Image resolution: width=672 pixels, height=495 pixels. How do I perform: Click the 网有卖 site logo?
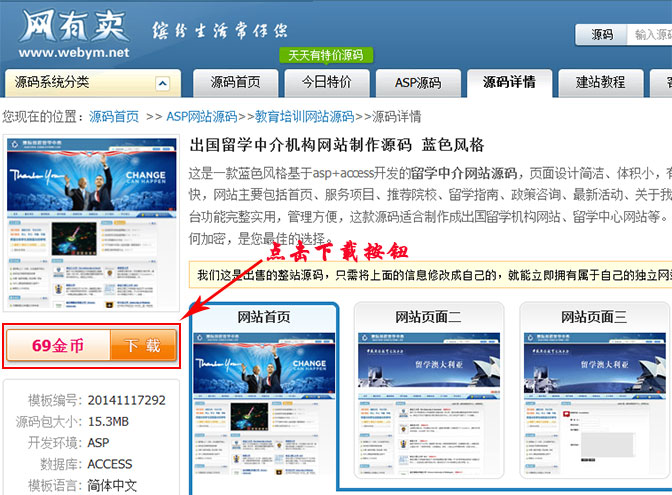click(74, 27)
